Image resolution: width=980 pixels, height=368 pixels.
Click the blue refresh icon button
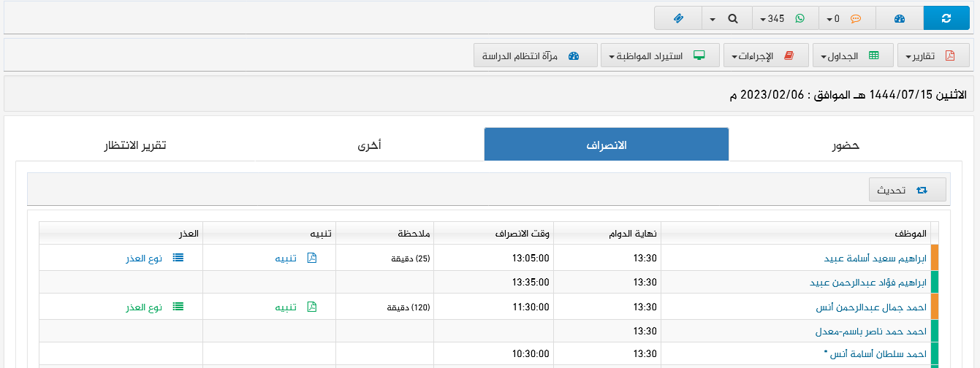click(x=946, y=18)
